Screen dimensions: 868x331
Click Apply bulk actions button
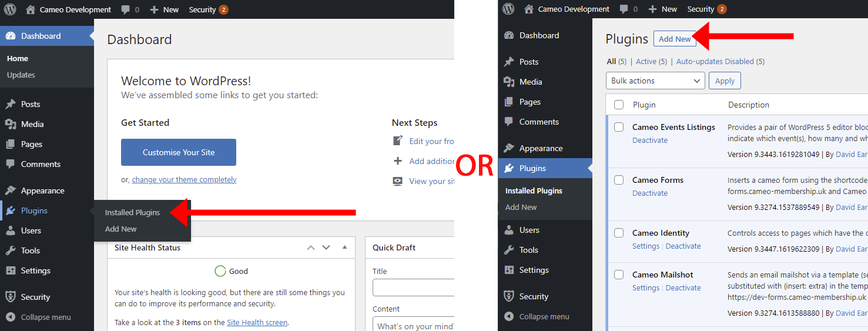click(x=725, y=81)
